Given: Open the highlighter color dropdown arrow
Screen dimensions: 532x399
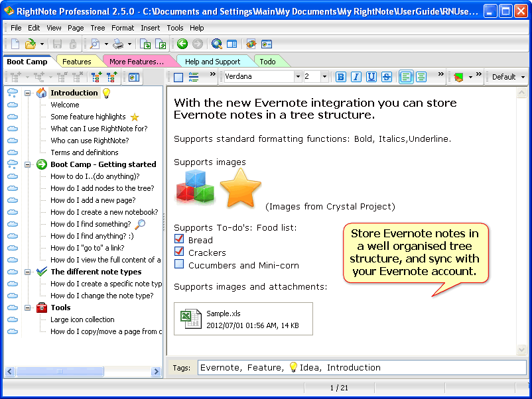Looking at the screenshot, I should tap(470, 78).
